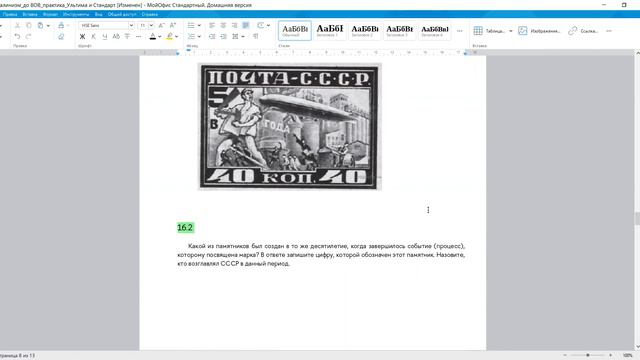Open the Таблица dropdown arrow
The width and height of the screenshot is (640, 360).
511,31
